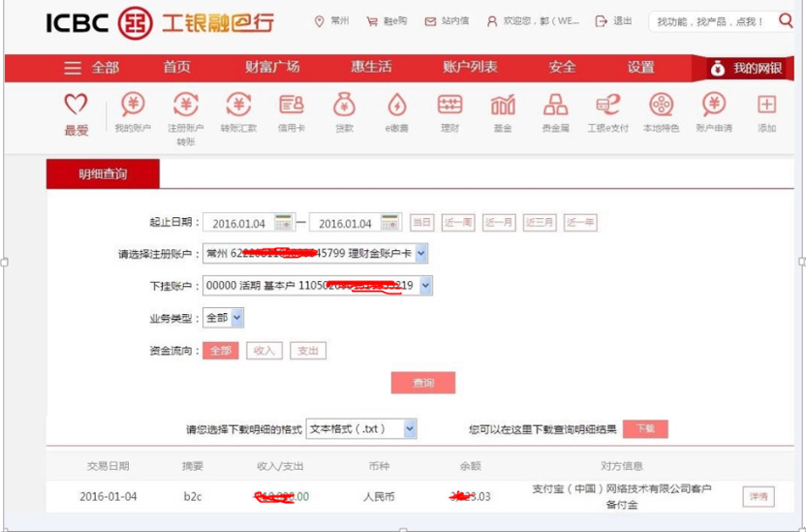Set date range to 近一月
806x532 pixels.
(499, 223)
